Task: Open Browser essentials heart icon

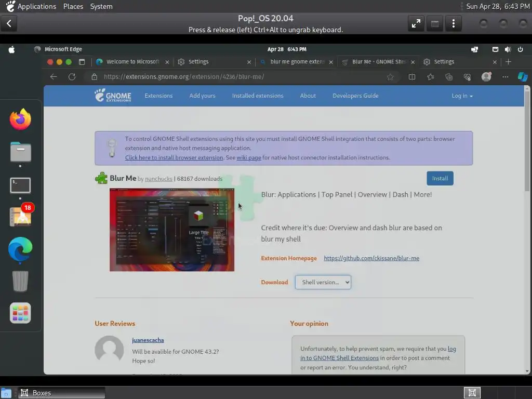Action: pos(467,77)
